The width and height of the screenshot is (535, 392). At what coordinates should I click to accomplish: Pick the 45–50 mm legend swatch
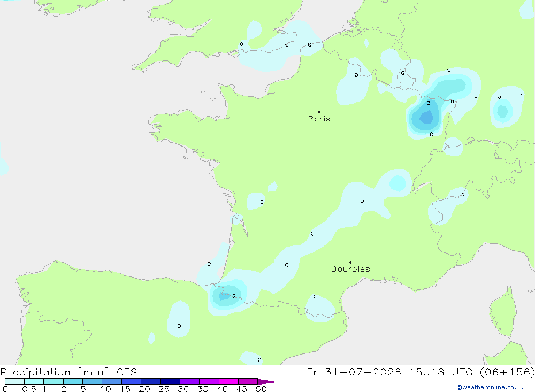pyautogui.click(x=248, y=381)
